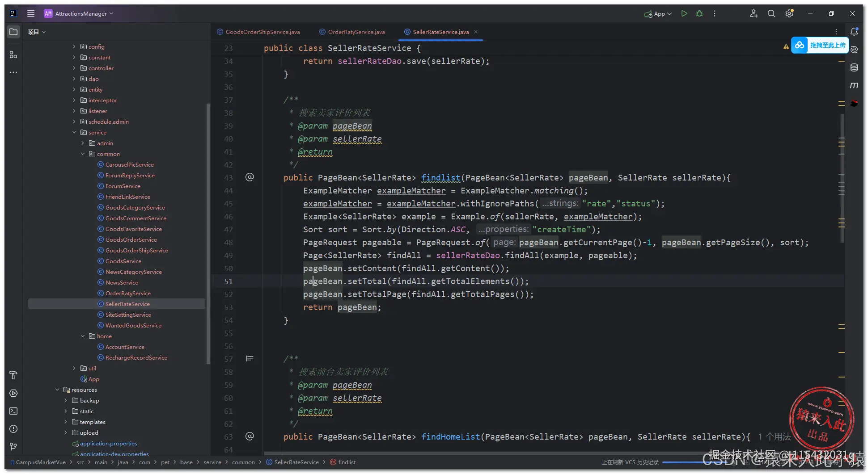Show more tool windows ellipsis

13,72
